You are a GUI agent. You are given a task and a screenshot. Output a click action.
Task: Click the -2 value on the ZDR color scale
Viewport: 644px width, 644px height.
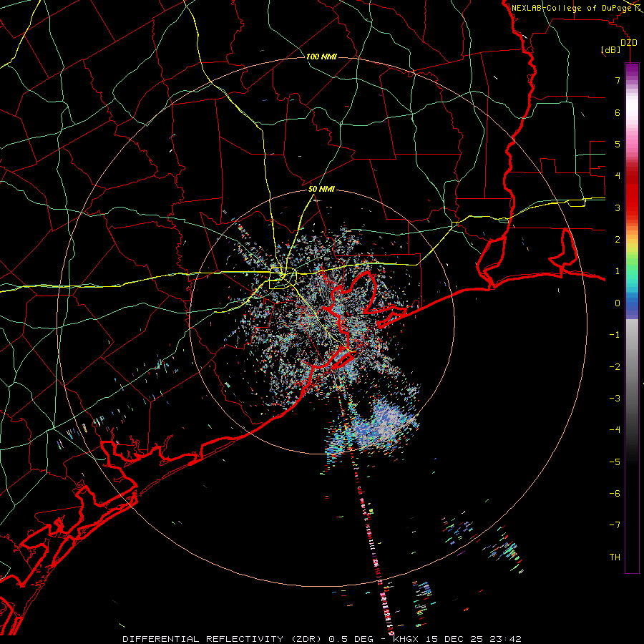(615, 367)
